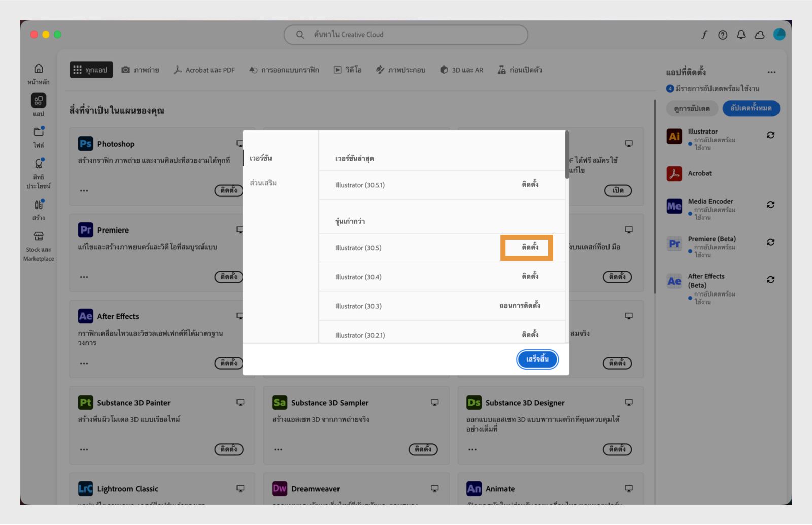The image size is (812, 525).
Task: Open the Home (หน้าหลัก) sidebar icon
Action: pos(39,69)
